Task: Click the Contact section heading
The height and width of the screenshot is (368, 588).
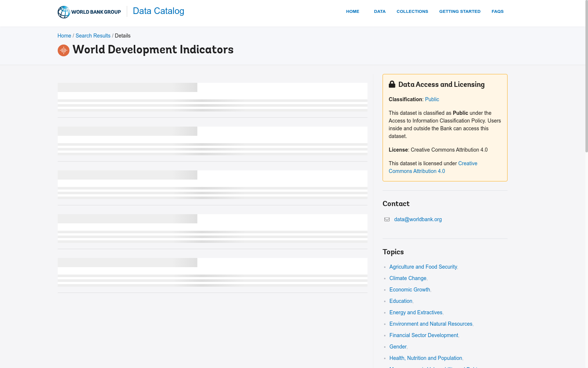Action: point(396,204)
